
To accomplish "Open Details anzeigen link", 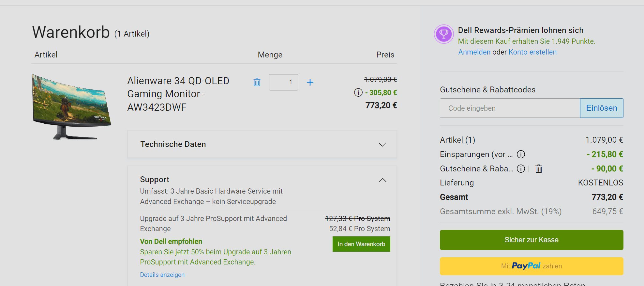I will [162, 275].
